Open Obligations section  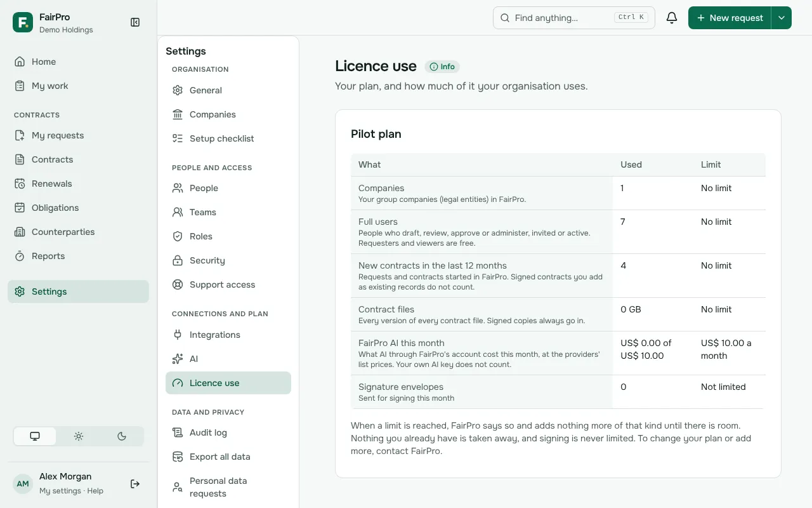coord(78,208)
